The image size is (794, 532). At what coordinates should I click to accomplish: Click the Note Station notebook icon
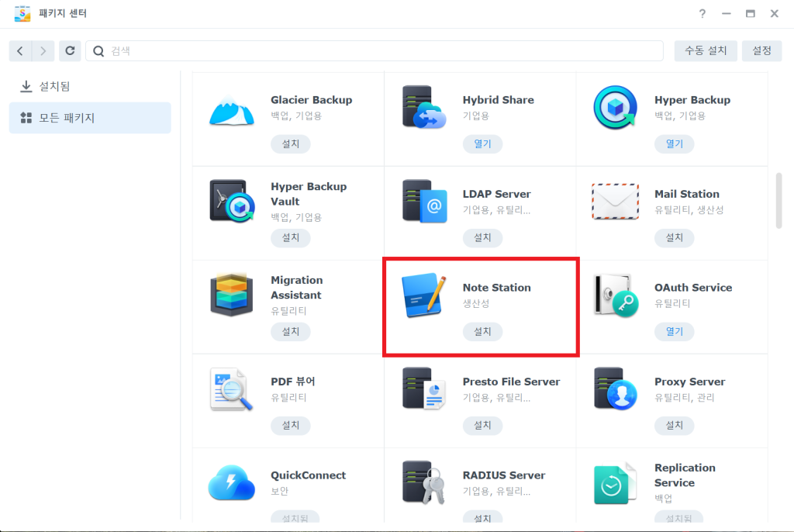[424, 295]
